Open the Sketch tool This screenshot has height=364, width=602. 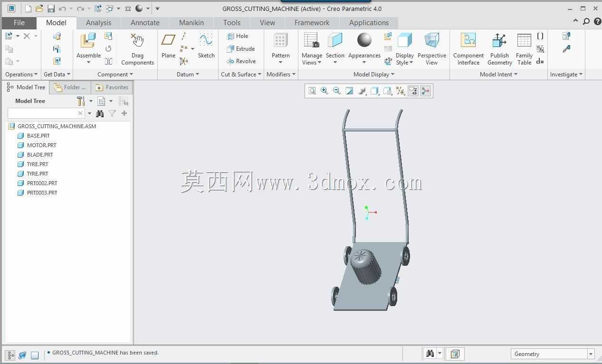[x=206, y=46]
